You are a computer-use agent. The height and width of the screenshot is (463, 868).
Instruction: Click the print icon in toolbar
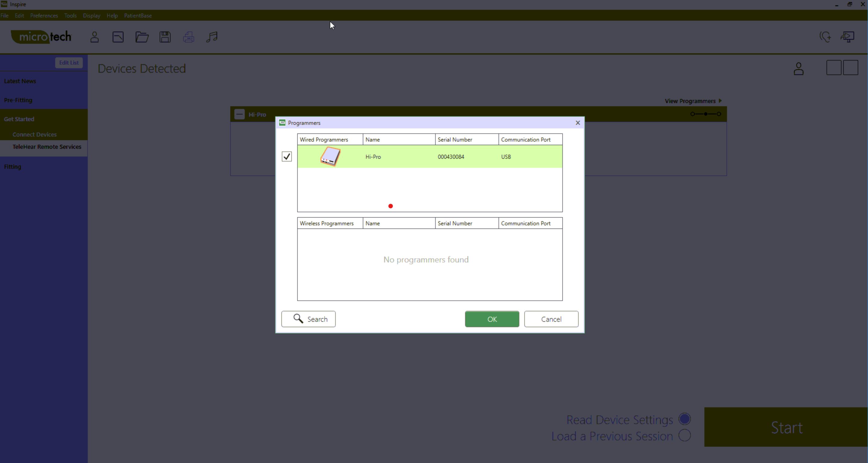pos(189,37)
